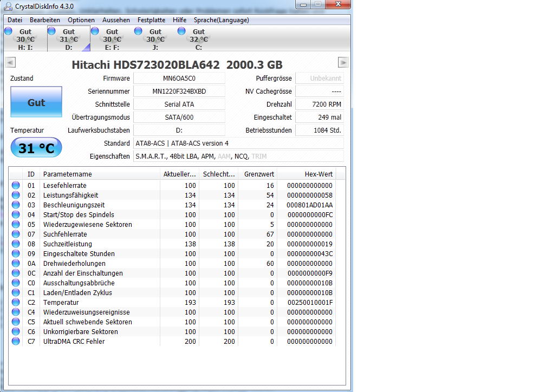
Task: Click status orb for Laden/Entladen Zyklus
Action: pyautogui.click(x=16, y=292)
